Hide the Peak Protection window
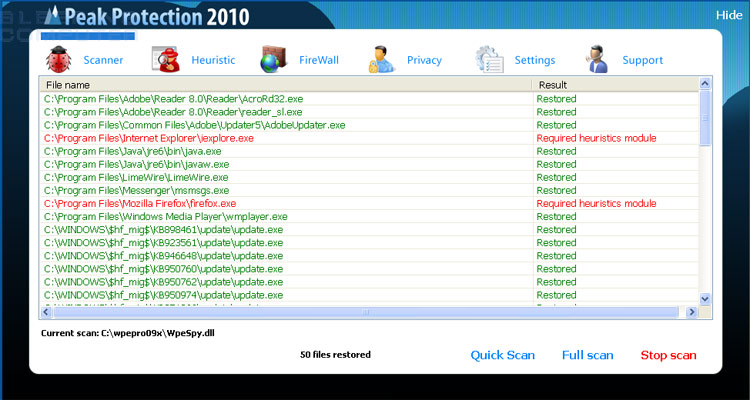This screenshot has height=400, width=750. point(729,15)
